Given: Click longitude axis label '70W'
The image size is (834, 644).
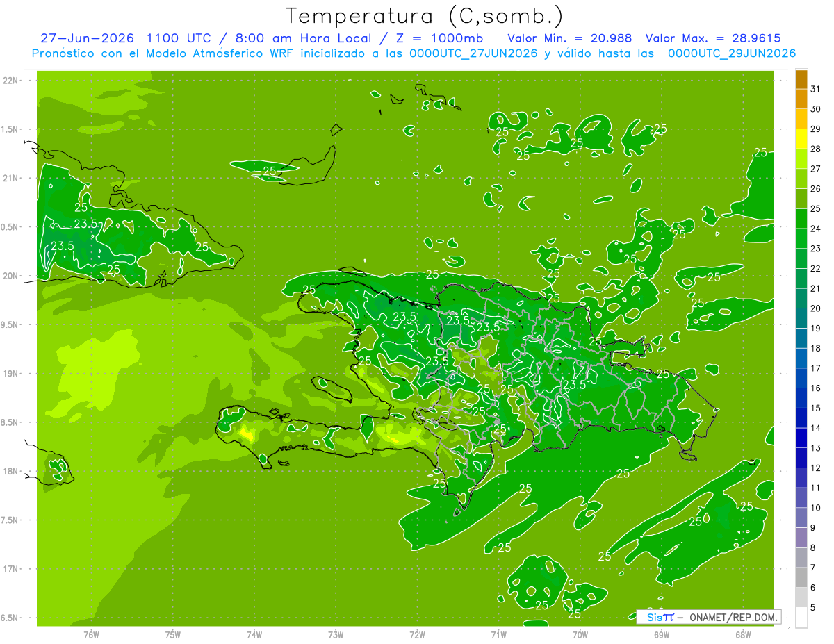Looking at the screenshot, I should point(580,635).
